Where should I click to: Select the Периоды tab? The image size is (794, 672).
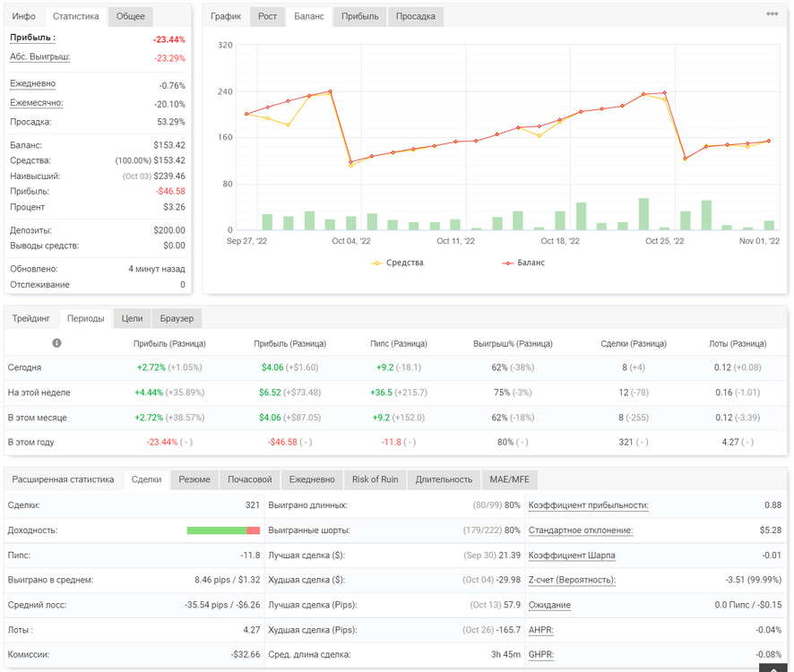(x=85, y=319)
